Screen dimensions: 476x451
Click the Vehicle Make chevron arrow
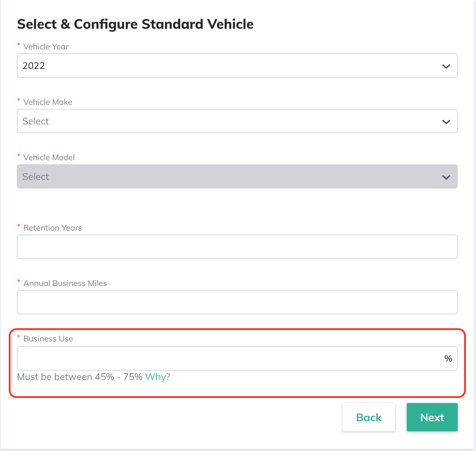(446, 122)
